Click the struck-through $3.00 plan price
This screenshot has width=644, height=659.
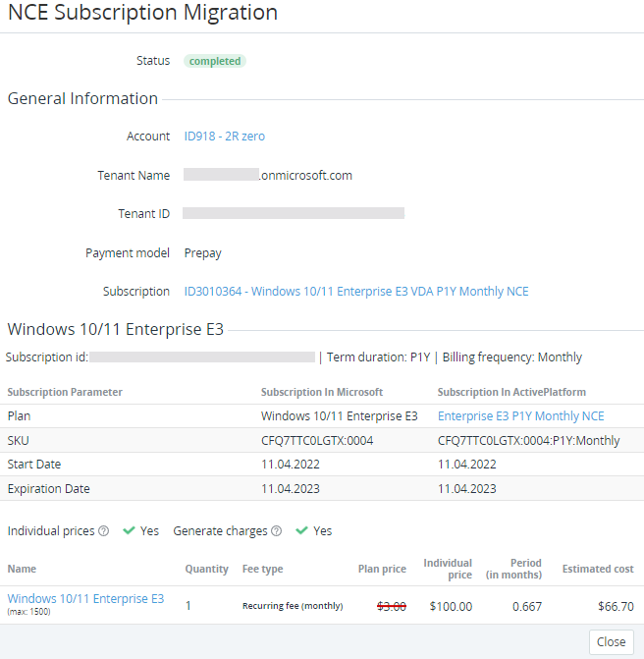pyautogui.click(x=392, y=606)
